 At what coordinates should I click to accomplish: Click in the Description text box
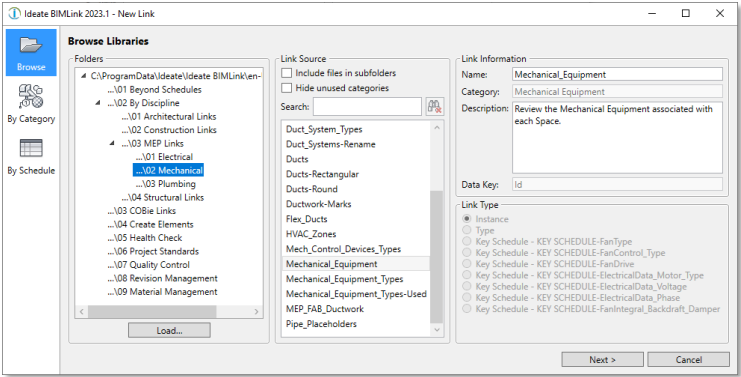(x=617, y=137)
